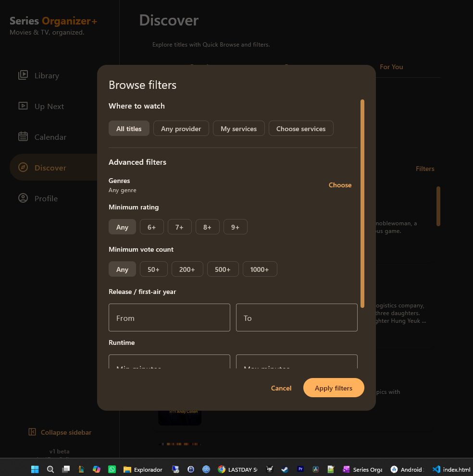
Task: Click the Cancel button
Action: (x=281, y=388)
